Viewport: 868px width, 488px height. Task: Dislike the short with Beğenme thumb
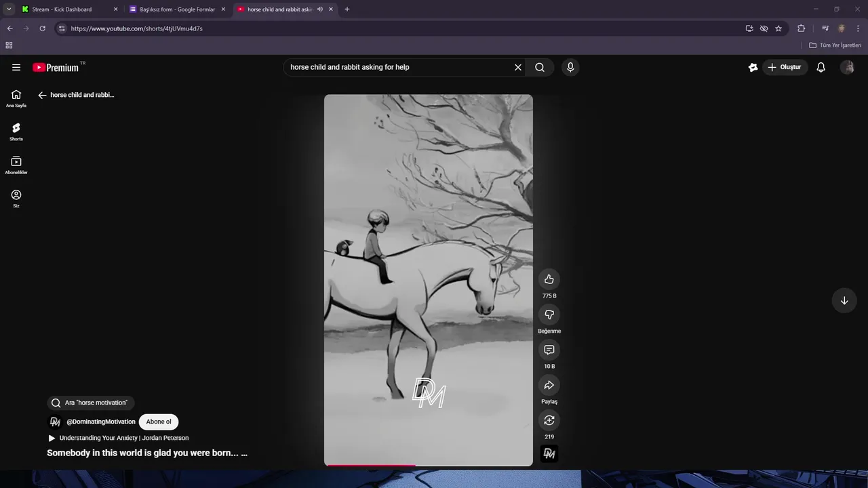549,314
